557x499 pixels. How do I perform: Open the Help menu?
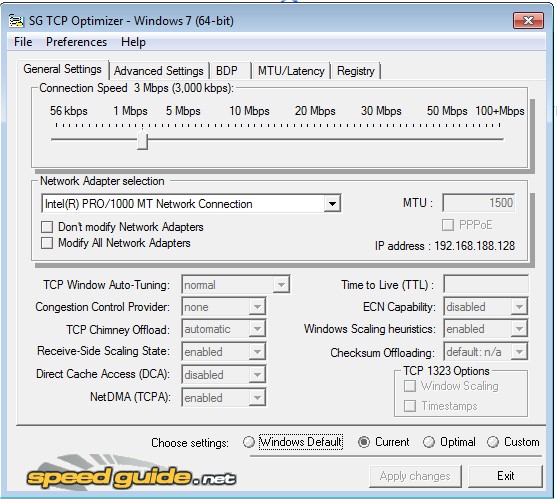tap(133, 42)
